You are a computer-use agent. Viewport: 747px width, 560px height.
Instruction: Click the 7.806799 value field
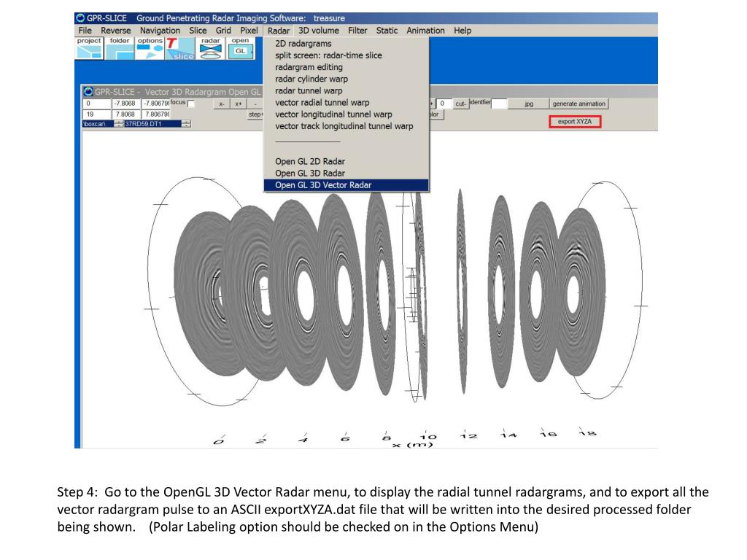pos(156,114)
